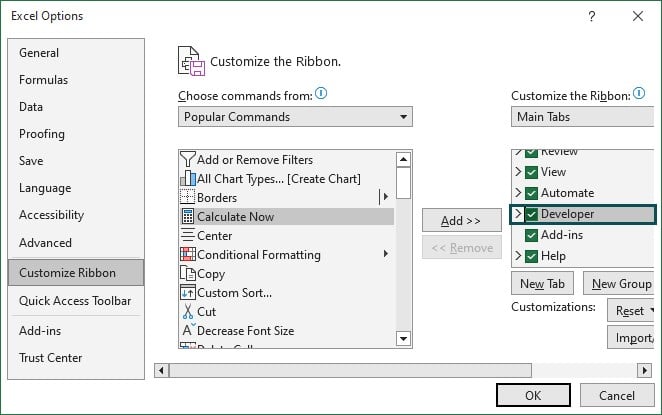The width and height of the screenshot is (662, 415).
Task: Select "All Chart Types... [Create Chart]" text
Action: [279, 179]
